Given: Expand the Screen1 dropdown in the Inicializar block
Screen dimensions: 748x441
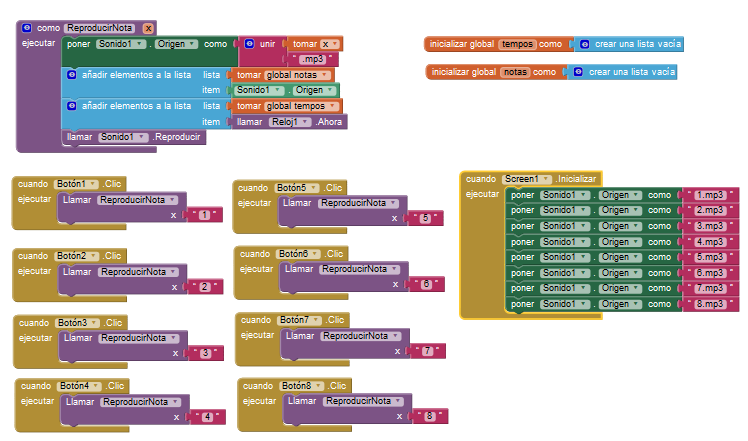Looking at the screenshot, I should [545, 178].
